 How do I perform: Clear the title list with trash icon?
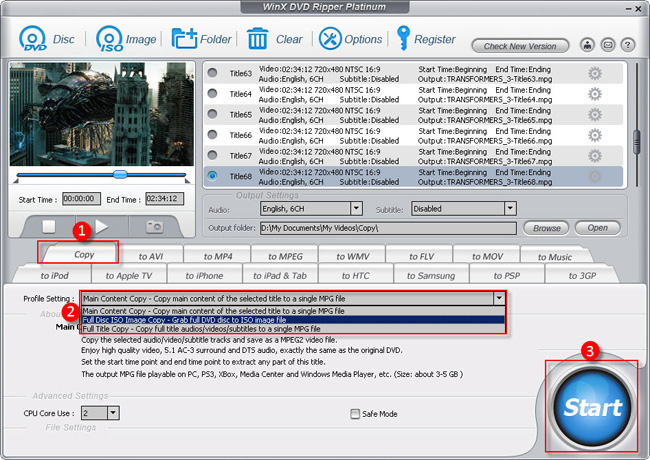point(257,39)
